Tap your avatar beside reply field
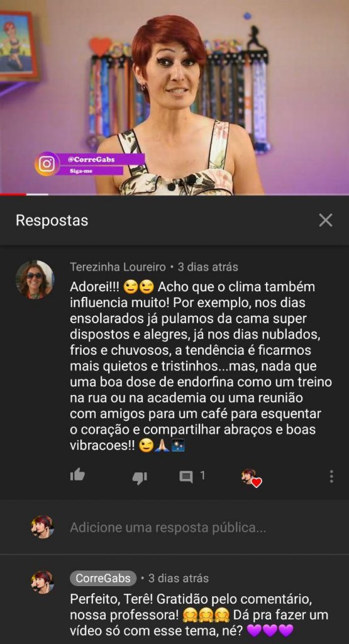The width and height of the screenshot is (349, 644). pos(43,527)
